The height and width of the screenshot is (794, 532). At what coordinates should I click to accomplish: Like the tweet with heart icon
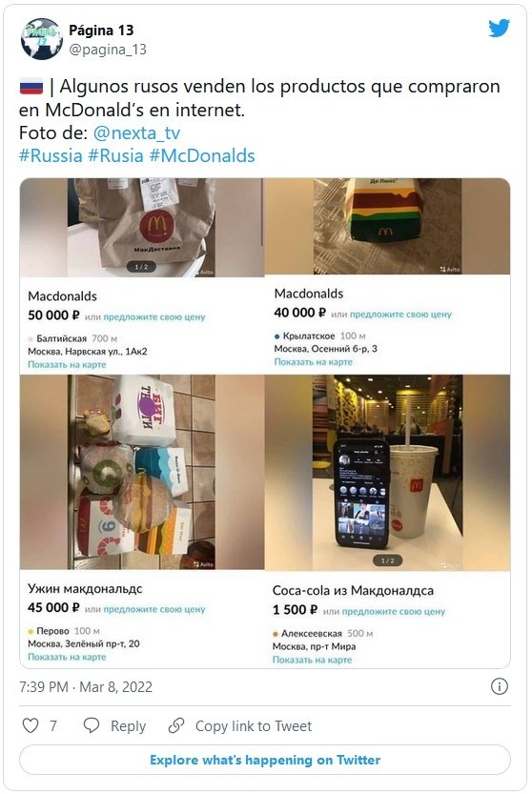(31, 725)
